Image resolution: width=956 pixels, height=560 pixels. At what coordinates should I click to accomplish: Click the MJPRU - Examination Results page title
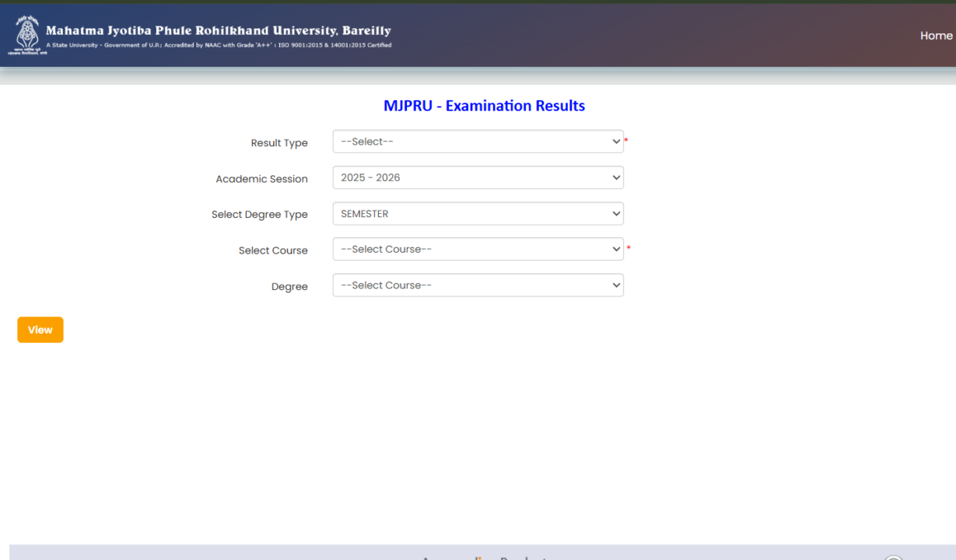click(483, 106)
